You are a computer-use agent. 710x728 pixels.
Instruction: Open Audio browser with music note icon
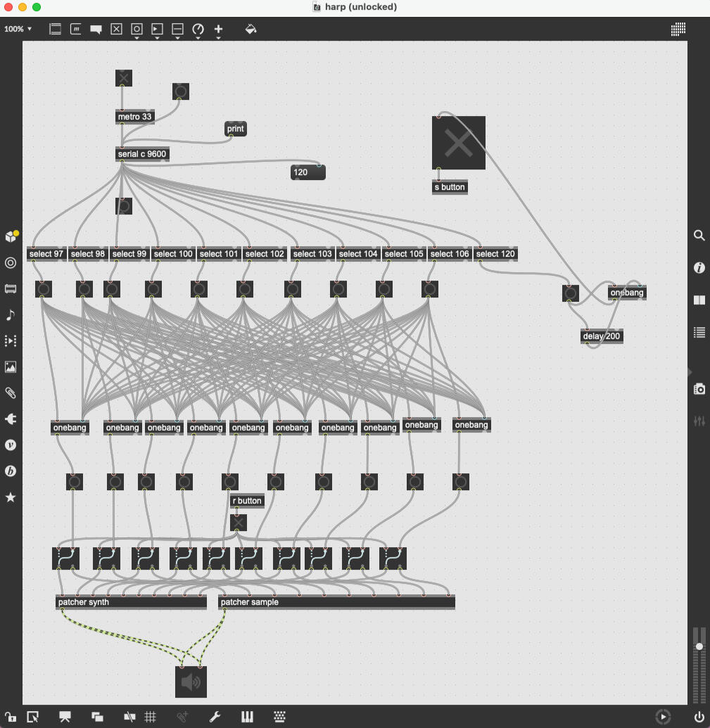pyautogui.click(x=11, y=314)
